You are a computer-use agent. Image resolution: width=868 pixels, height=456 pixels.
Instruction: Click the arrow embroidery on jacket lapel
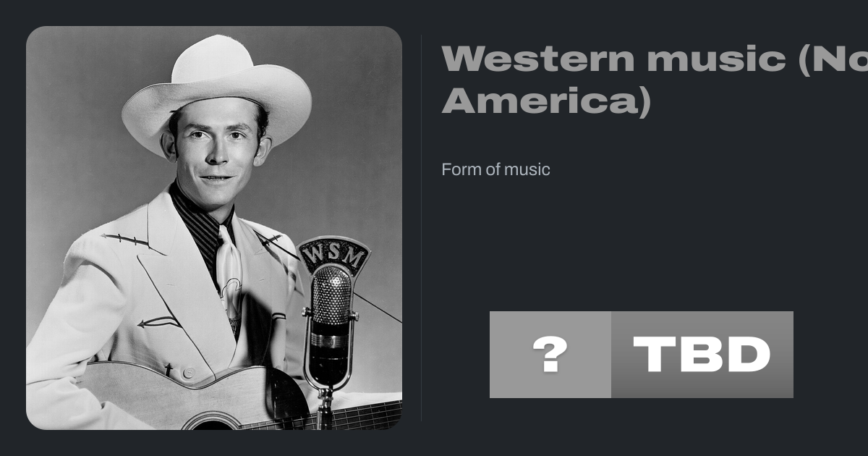(x=160, y=321)
